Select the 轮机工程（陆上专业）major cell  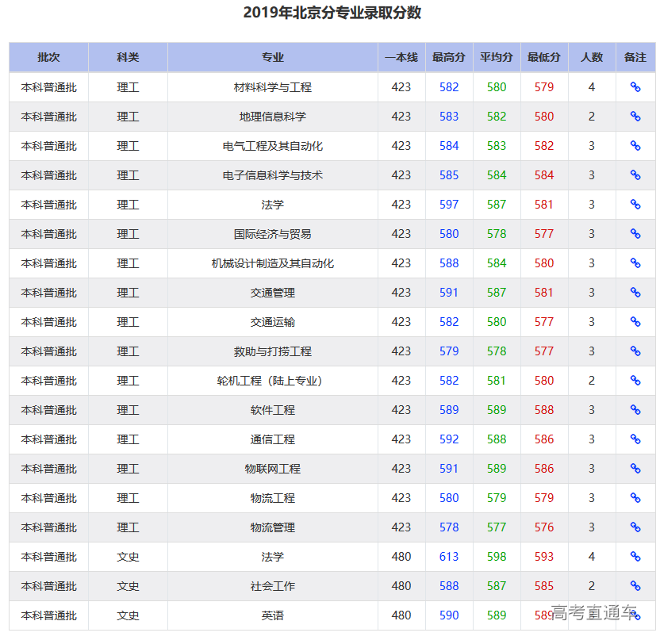point(273,381)
